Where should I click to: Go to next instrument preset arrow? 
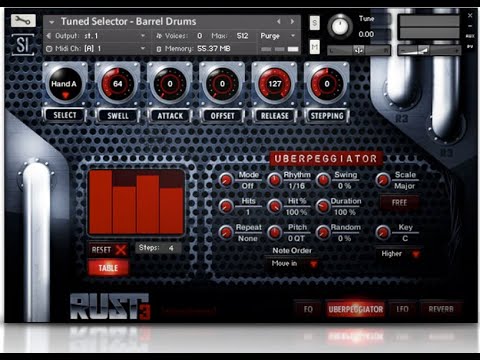[x=292, y=22]
